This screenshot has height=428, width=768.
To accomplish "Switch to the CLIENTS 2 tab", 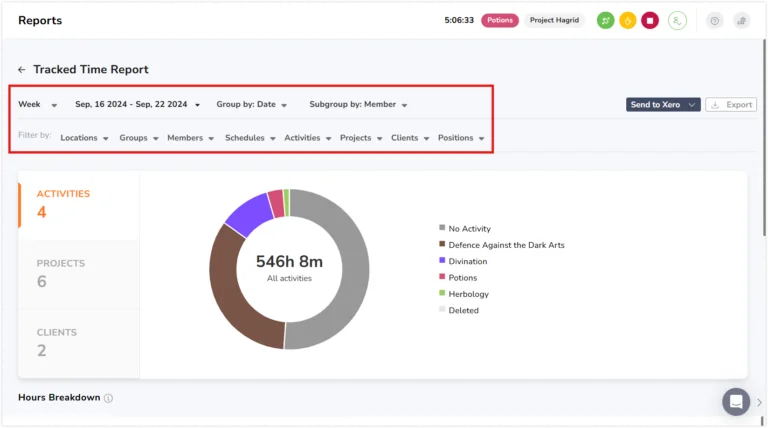I will (79, 344).
